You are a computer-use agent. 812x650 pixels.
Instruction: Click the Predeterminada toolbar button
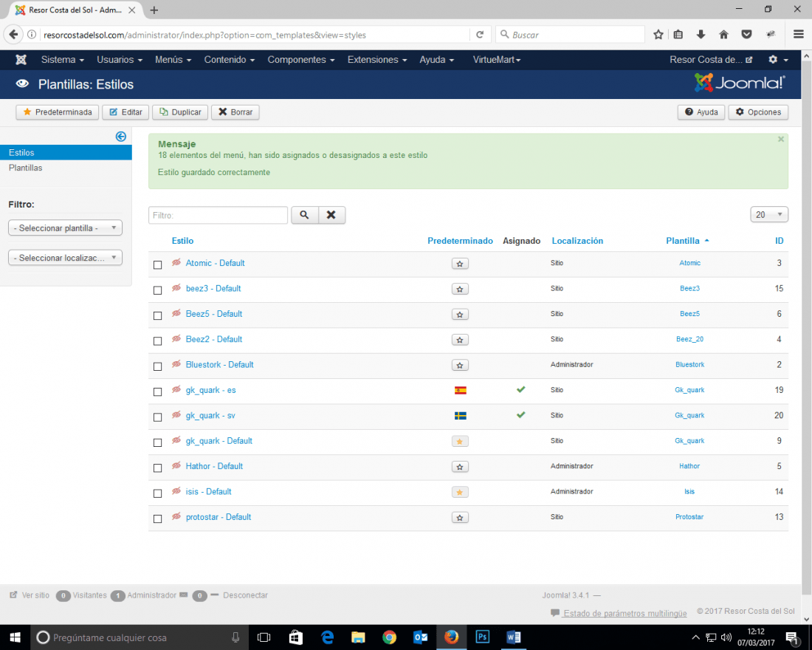57,112
